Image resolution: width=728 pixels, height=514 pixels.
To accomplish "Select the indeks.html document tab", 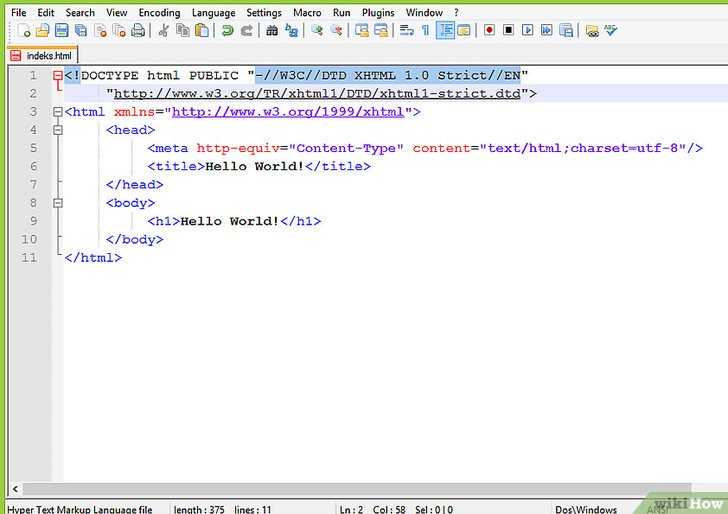I will [x=43, y=56].
